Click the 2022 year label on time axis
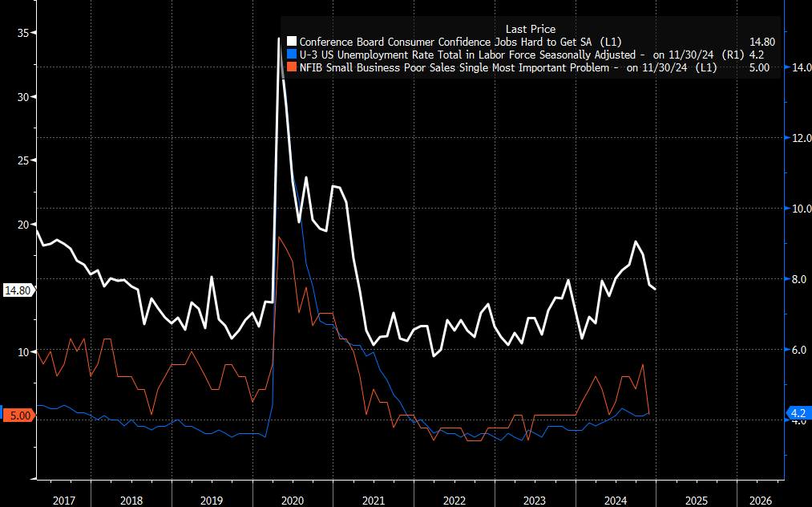 coord(454,501)
